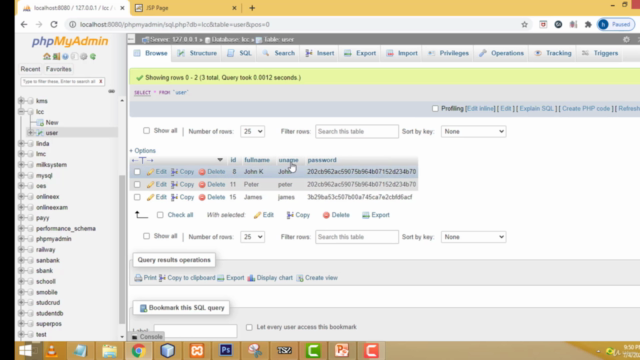Open the Windows Start menu
640x360 pixels.
click(25, 351)
